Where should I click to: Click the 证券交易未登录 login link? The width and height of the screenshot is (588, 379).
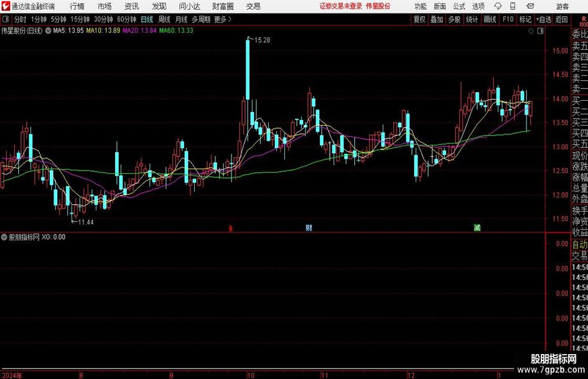point(341,6)
